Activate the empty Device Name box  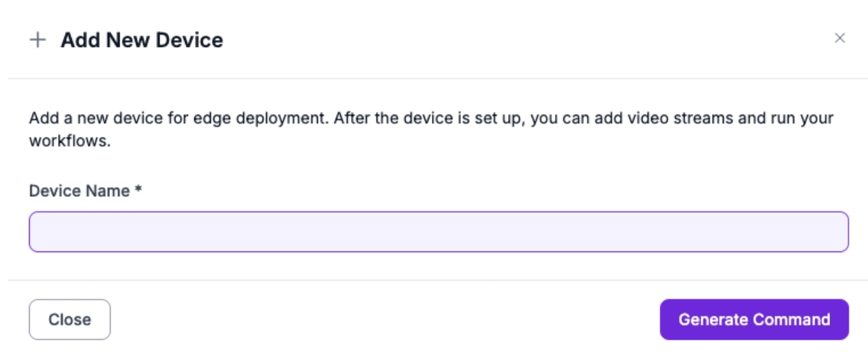tap(438, 232)
